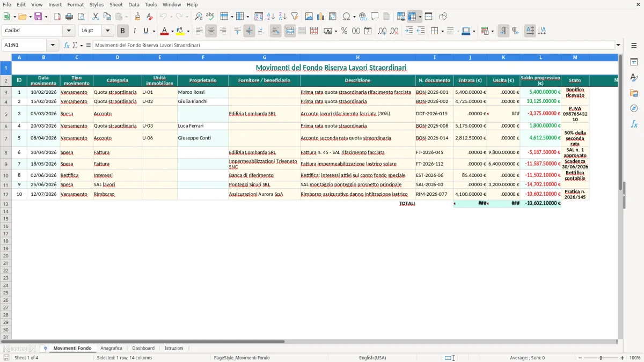Click the Insert Image icon

pos(309,17)
